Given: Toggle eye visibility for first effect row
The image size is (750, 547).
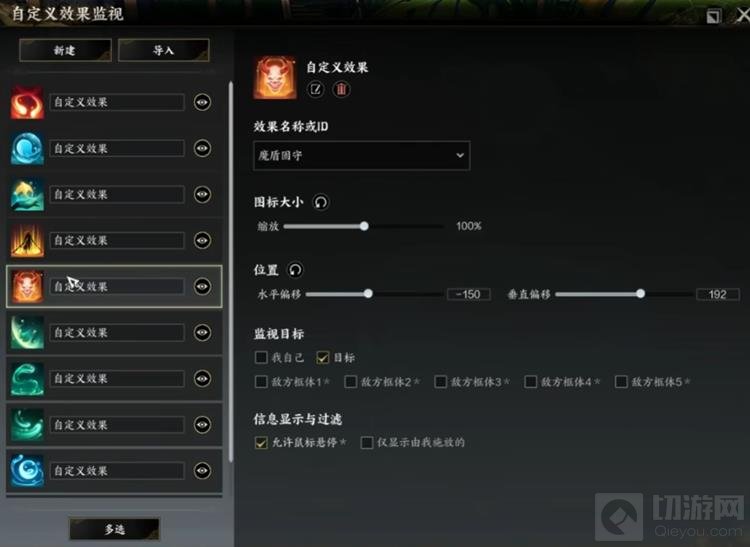Looking at the screenshot, I should [x=202, y=102].
